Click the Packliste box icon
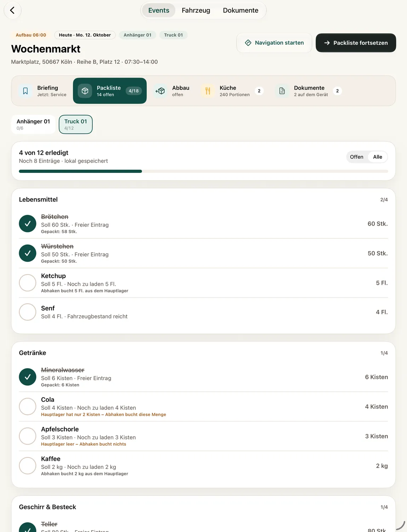 (85, 91)
